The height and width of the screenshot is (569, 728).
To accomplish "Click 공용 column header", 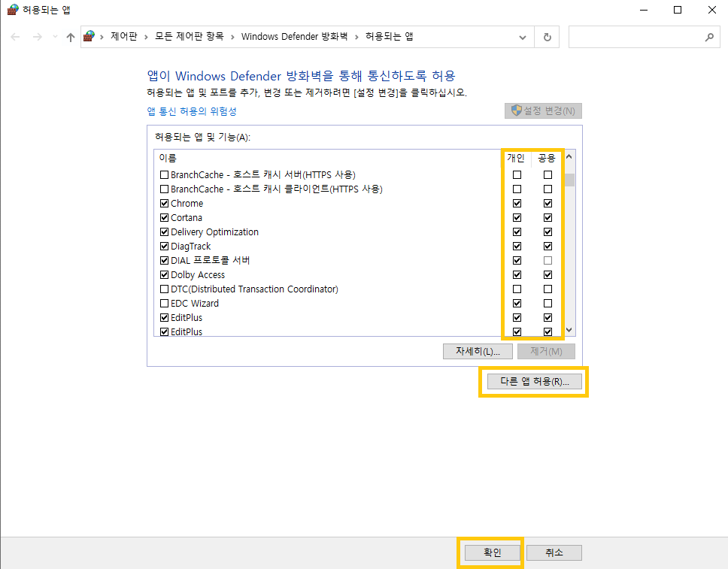I will [547, 159].
